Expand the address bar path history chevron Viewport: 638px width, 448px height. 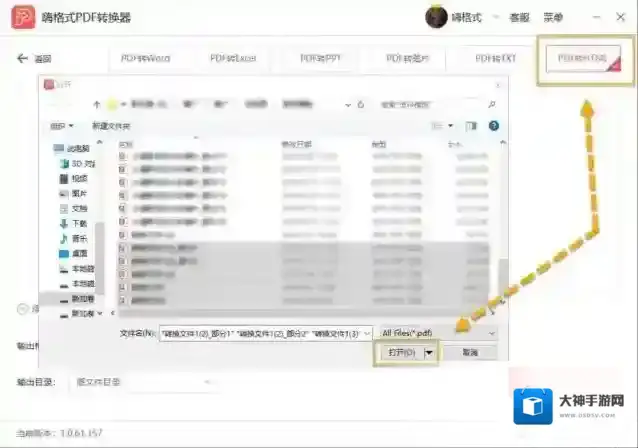tap(348, 105)
